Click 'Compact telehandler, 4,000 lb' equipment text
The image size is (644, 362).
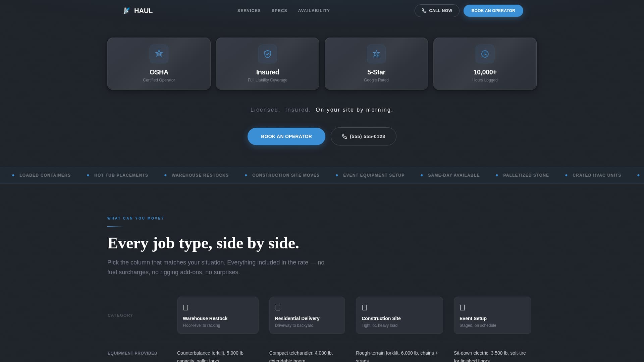click(x=301, y=353)
